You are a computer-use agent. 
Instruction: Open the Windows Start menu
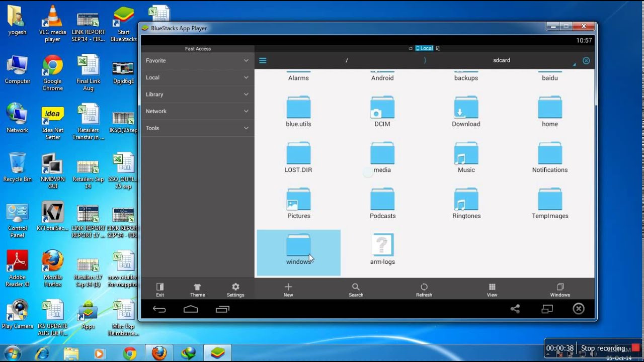(x=12, y=353)
